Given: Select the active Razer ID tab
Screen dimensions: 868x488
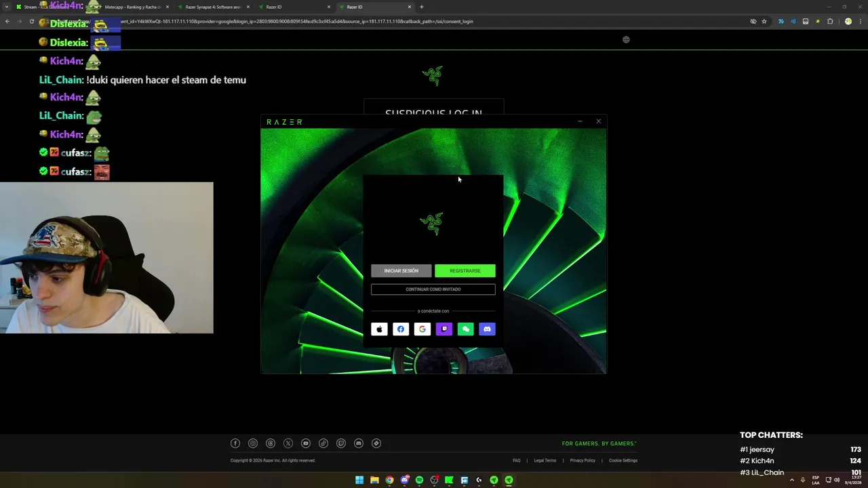Looking at the screenshot, I should coord(374,7).
